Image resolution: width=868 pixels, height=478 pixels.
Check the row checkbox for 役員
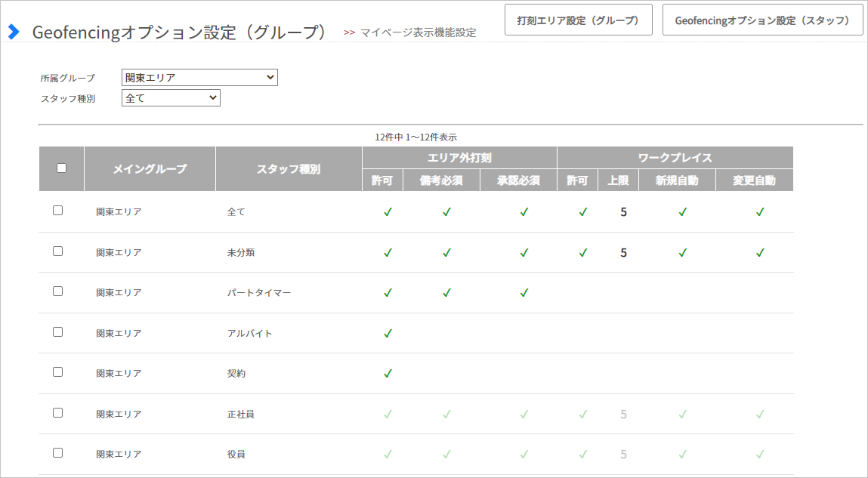click(57, 452)
